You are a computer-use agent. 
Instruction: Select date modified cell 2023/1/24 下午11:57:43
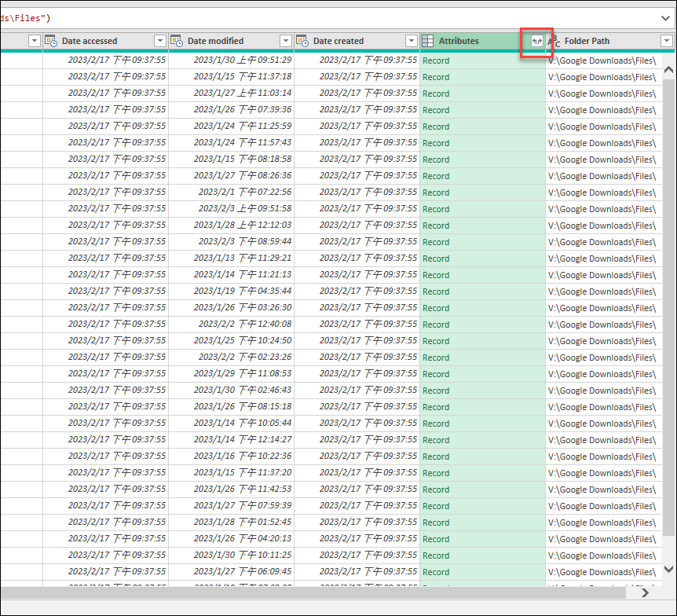pyautogui.click(x=232, y=142)
